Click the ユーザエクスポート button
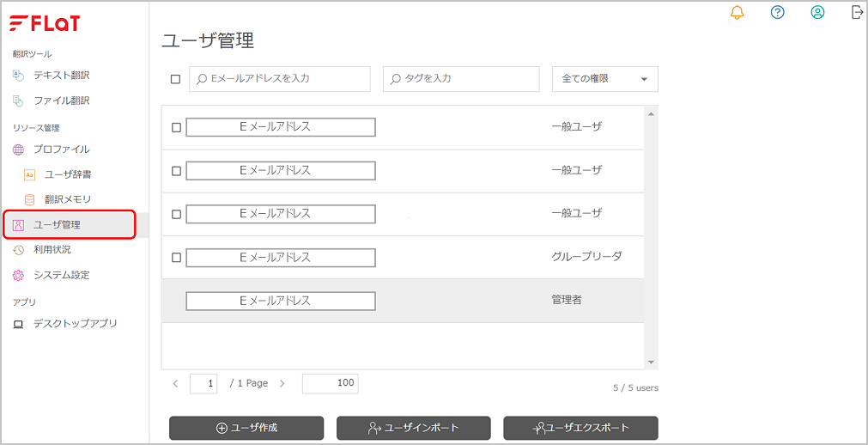Screen dimensions: 868x445 pyautogui.click(x=580, y=428)
